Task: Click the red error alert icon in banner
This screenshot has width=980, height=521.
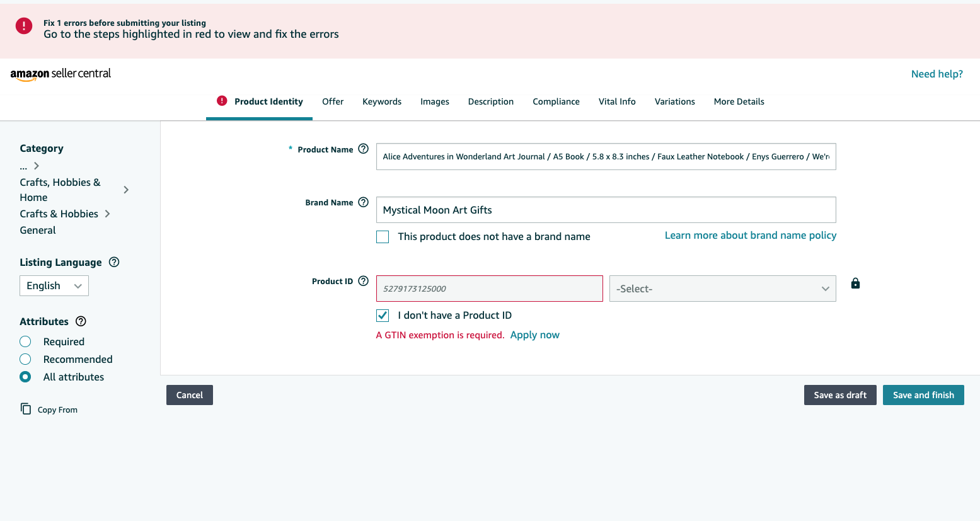Action: [x=24, y=26]
